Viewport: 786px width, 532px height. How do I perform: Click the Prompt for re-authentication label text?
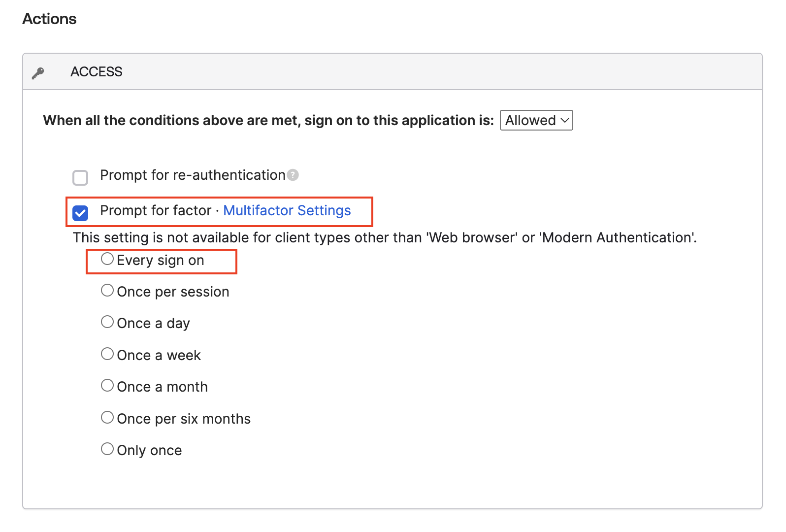point(193,175)
